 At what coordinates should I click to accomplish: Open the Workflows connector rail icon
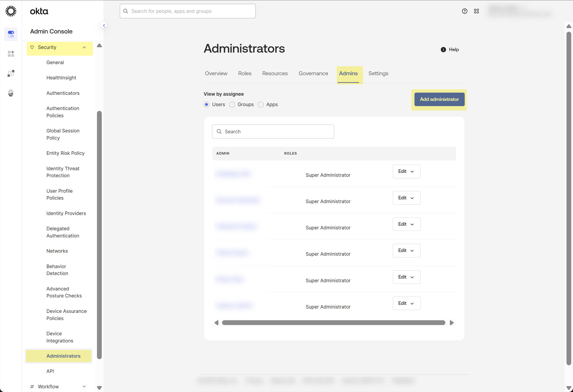pyautogui.click(x=11, y=73)
